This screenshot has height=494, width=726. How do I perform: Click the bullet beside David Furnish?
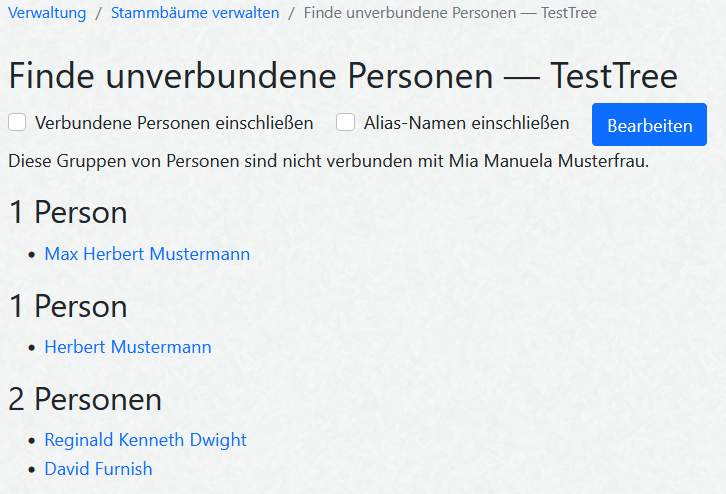[33, 469]
